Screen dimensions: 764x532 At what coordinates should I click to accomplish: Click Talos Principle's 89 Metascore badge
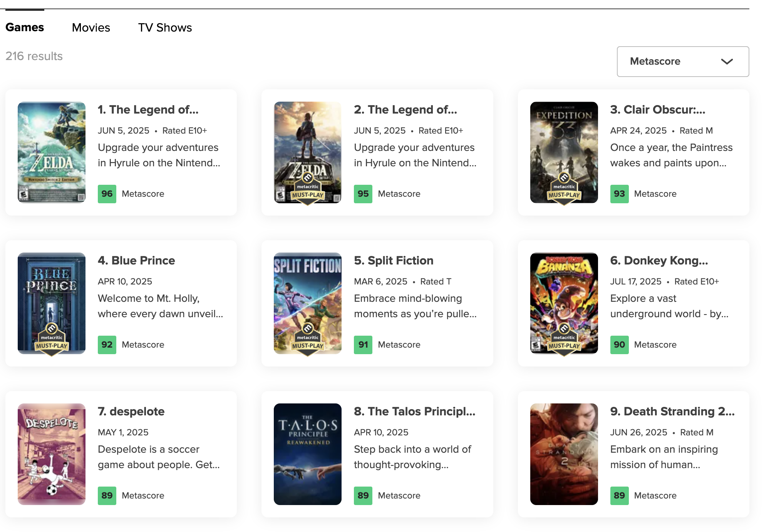363,495
